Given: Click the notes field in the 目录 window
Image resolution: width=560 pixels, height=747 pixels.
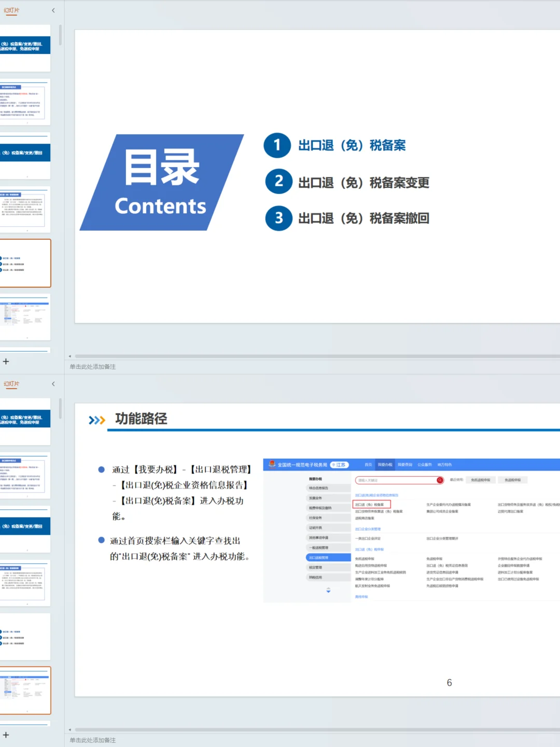Looking at the screenshot, I should [311, 367].
